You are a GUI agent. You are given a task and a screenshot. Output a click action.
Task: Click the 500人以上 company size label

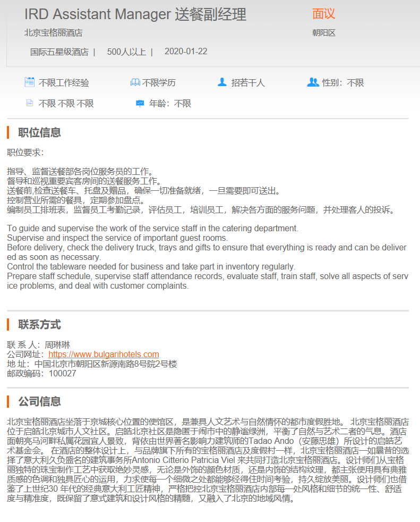pyautogui.click(x=127, y=52)
